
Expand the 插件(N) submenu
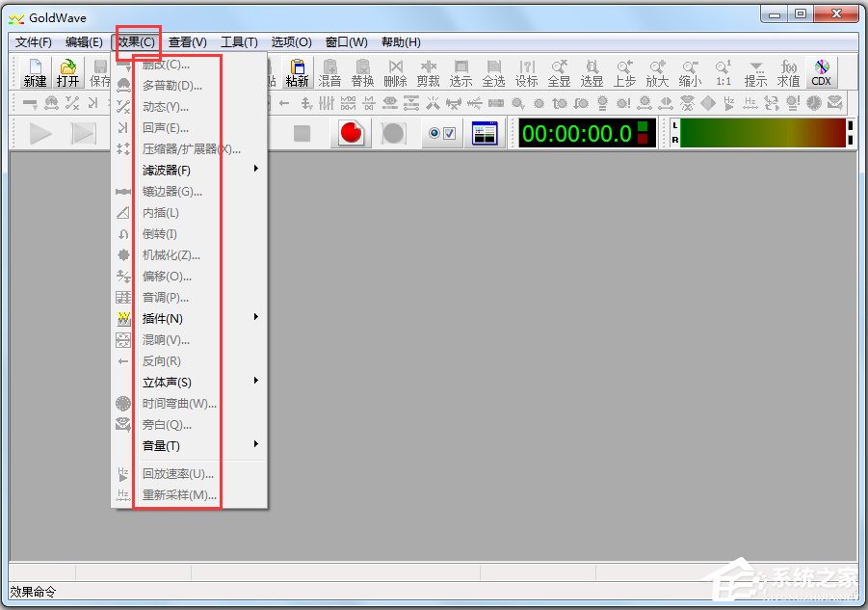coord(190,318)
